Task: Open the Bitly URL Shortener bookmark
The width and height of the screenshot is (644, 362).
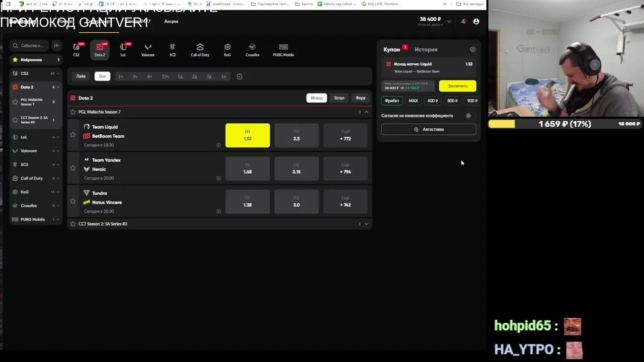Action: tap(382, 4)
